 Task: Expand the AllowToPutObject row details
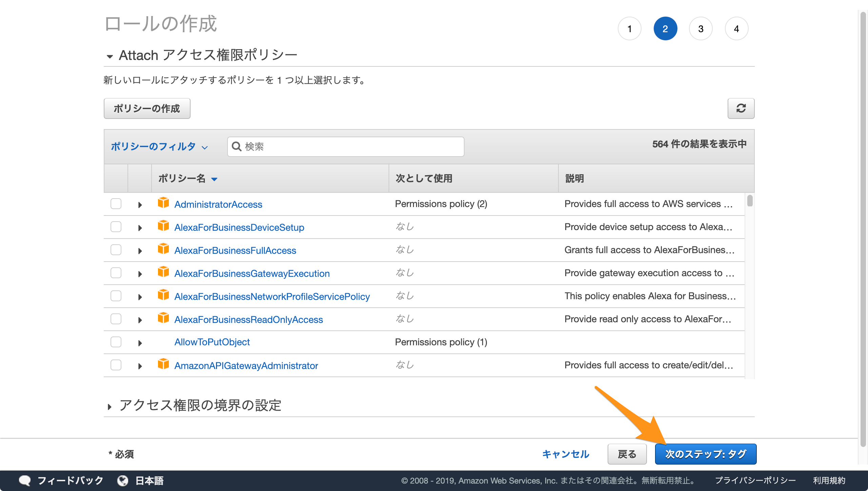(x=140, y=343)
